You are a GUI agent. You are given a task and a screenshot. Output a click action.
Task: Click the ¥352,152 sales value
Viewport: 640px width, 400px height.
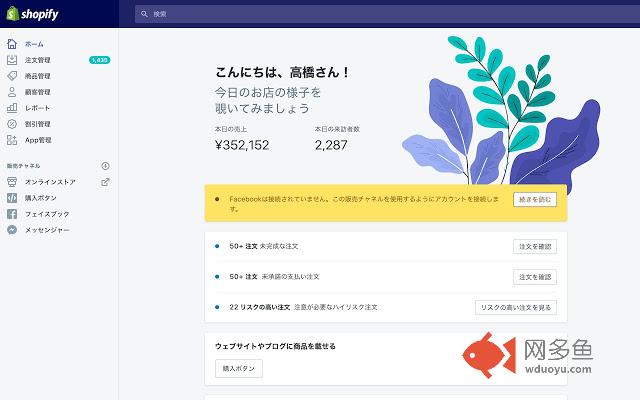pos(242,145)
